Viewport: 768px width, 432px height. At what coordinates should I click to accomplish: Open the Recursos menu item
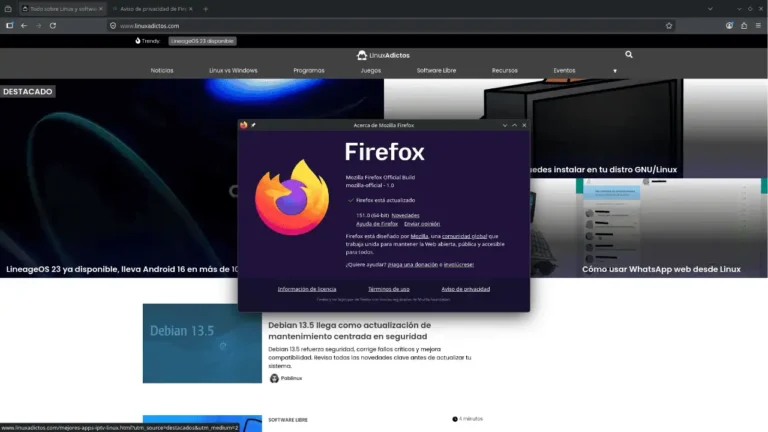click(x=505, y=71)
